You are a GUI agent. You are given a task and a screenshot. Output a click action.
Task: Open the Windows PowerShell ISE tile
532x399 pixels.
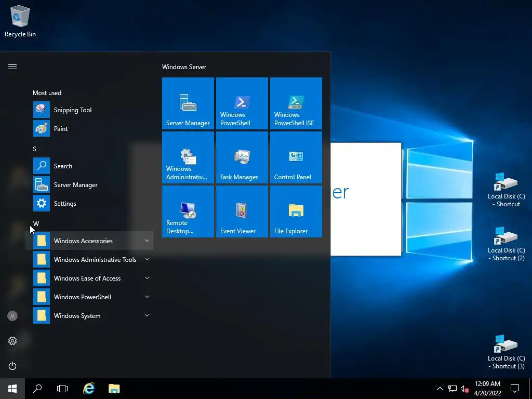296,103
